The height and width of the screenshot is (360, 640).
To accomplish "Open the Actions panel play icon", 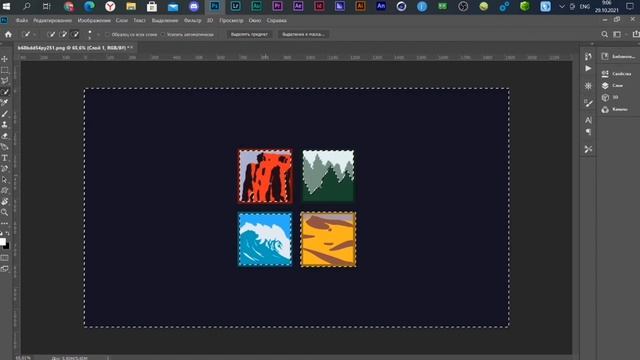I will (x=588, y=69).
